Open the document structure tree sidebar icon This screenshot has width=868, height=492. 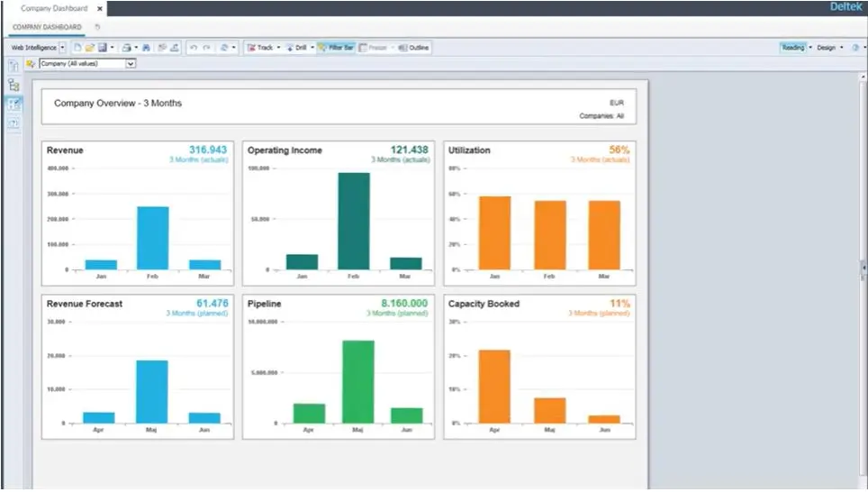coord(14,85)
